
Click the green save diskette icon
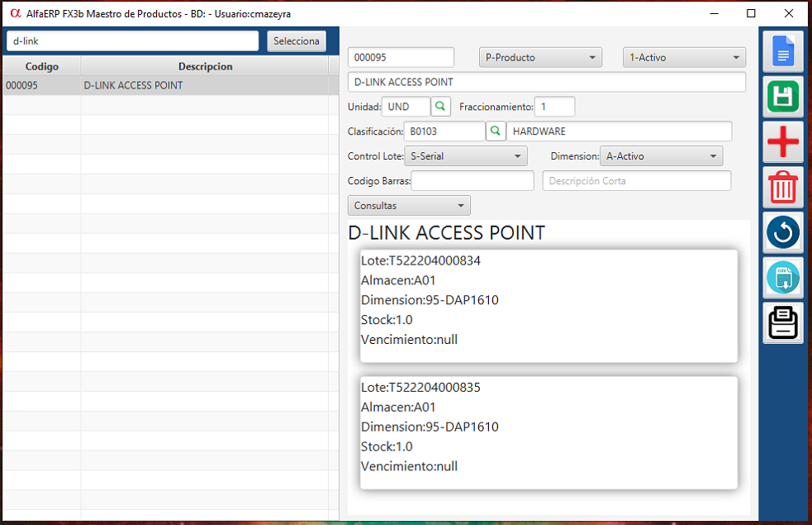tap(782, 97)
